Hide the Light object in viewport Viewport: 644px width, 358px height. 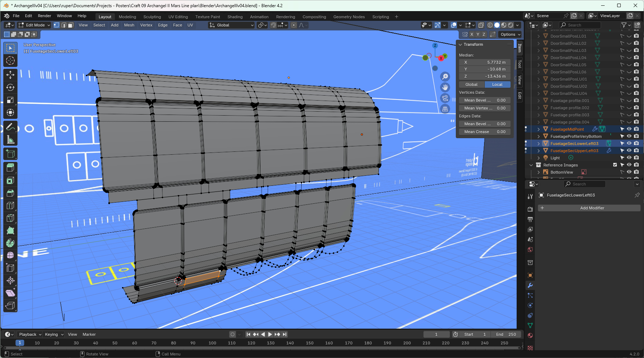click(629, 158)
